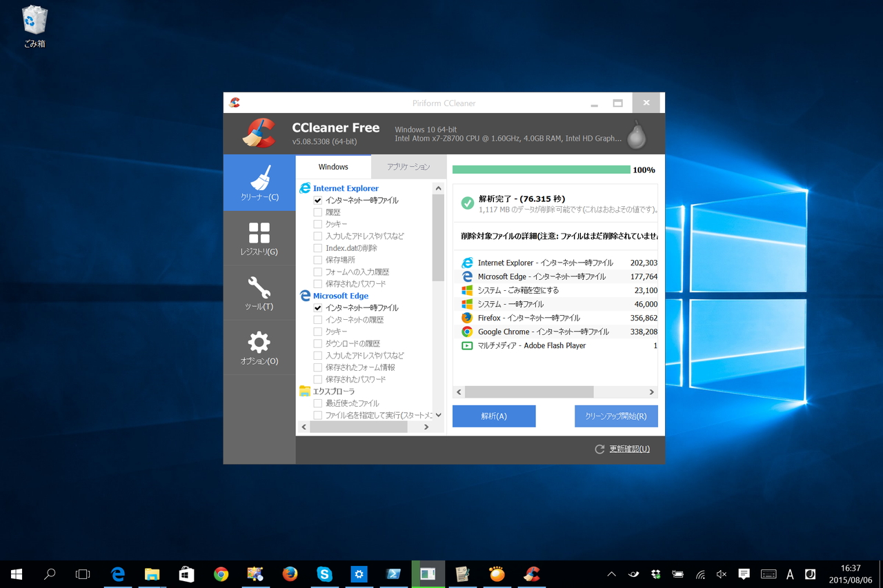Open the volume icon in system tray
The width and height of the screenshot is (883, 588).
pos(721,574)
